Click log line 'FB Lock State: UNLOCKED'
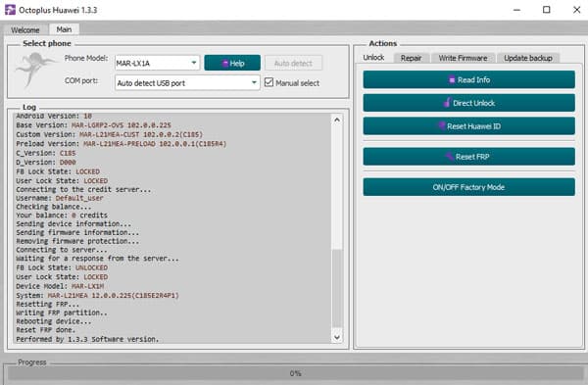This screenshot has width=588, height=385. pyautogui.click(x=62, y=267)
